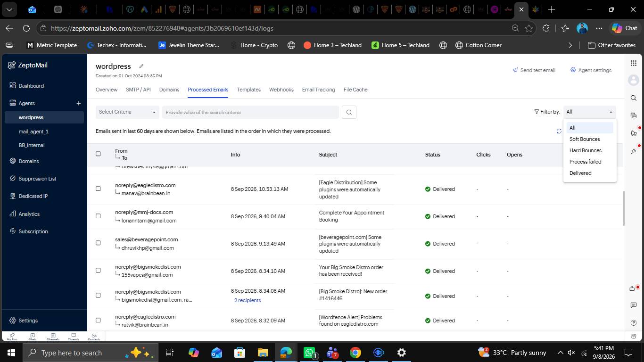Check the row for manav@brainbean.in email

(x=98, y=189)
